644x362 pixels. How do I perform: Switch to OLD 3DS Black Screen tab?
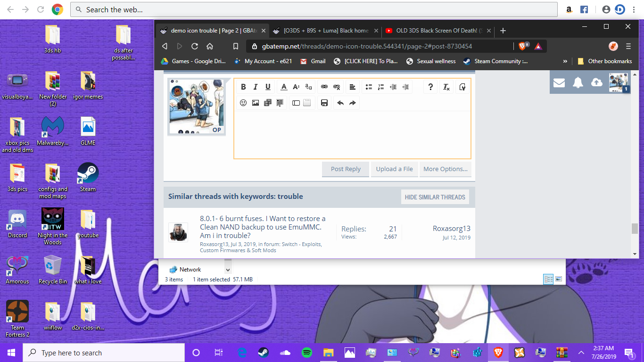438,31
